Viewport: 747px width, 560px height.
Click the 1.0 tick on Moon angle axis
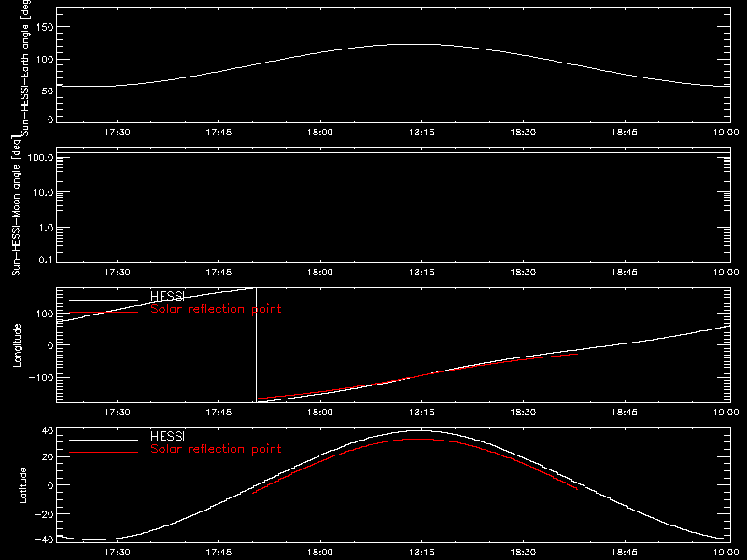46,228
